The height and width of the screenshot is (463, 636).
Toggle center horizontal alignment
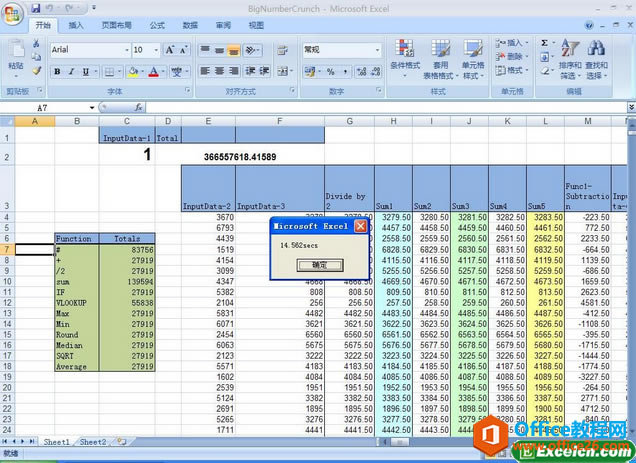point(219,71)
